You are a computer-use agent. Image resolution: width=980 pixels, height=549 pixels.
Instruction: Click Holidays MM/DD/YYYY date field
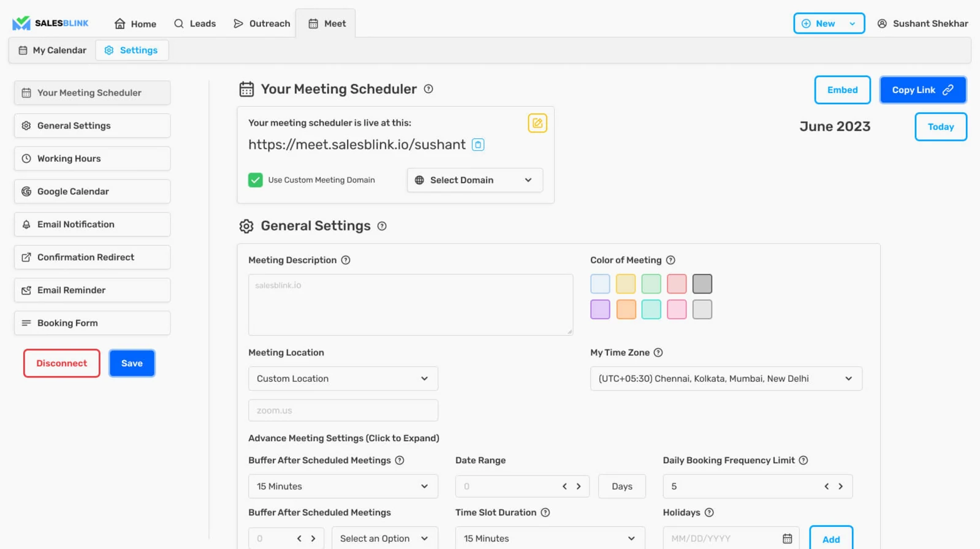(x=731, y=539)
